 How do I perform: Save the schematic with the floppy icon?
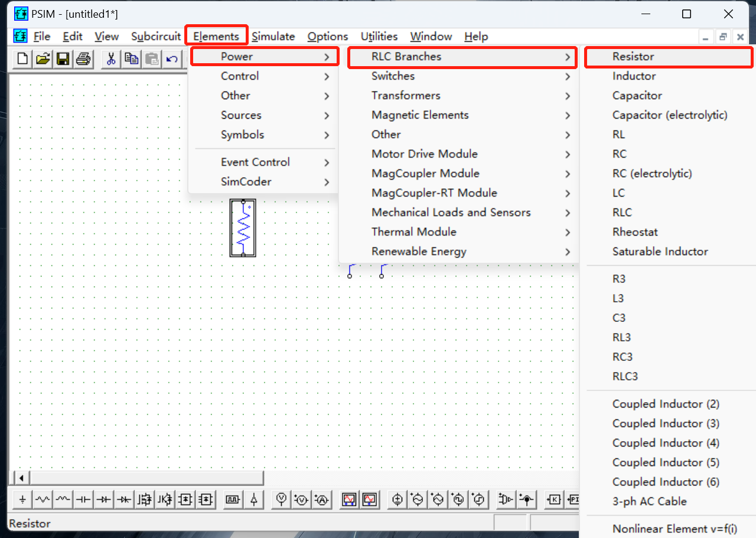[x=63, y=58]
